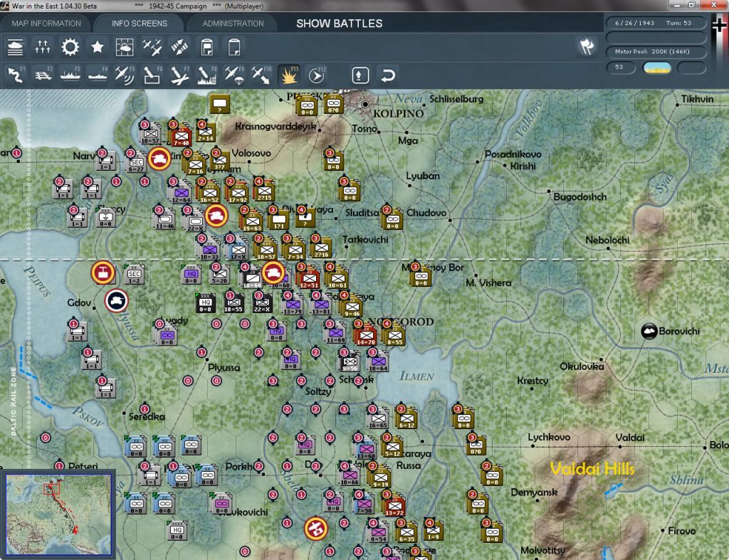Screen dimensions: 729x560
Task: Click the upload arrow box icon
Action: point(360,75)
